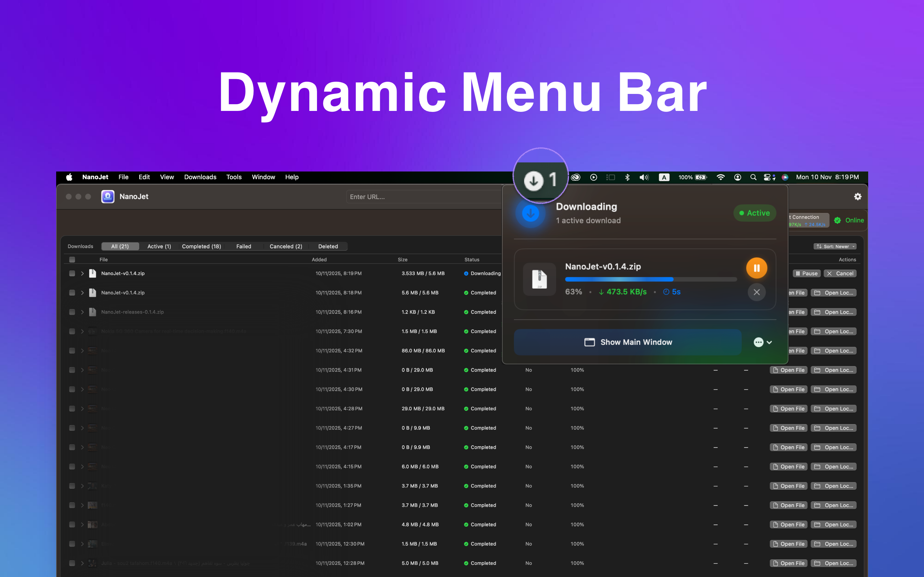This screenshot has width=924, height=577.
Task: Open Spotlight search in the menu bar
Action: [x=753, y=177]
